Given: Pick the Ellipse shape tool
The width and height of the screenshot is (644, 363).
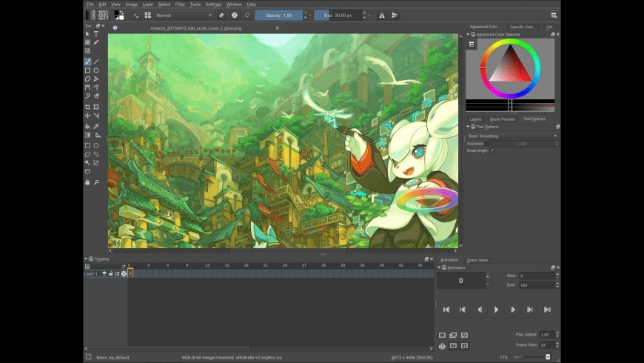Looking at the screenshot, I should tap(96, 70).
